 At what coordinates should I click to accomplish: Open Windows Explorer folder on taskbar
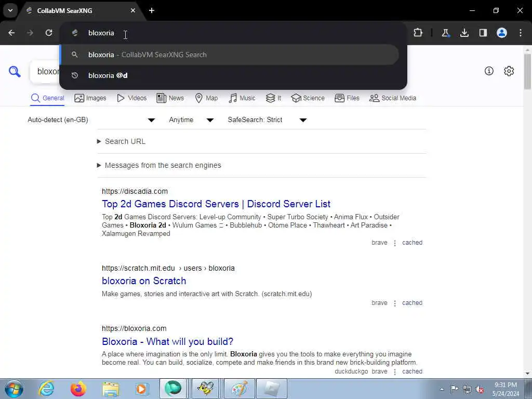tap(111, 389)
